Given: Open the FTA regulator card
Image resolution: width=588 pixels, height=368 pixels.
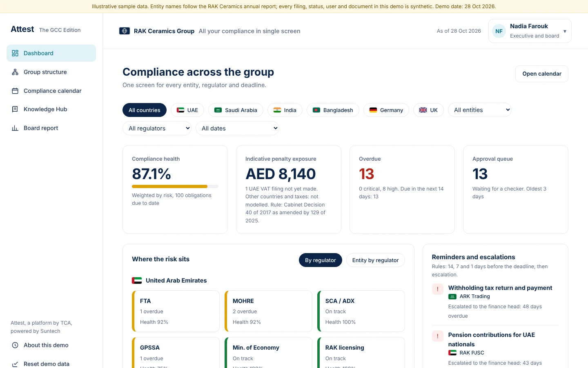Looking at the screenshot, I should coord(176,311).
